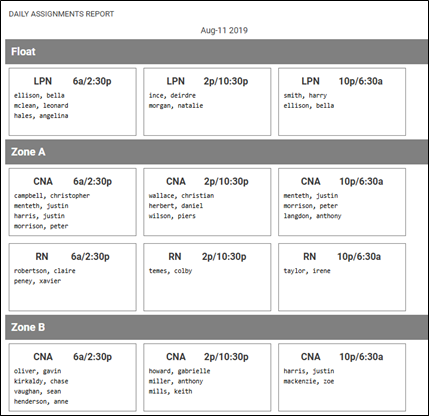Select the Zone A section header
The image size is (429, 416).
(217, 152)
